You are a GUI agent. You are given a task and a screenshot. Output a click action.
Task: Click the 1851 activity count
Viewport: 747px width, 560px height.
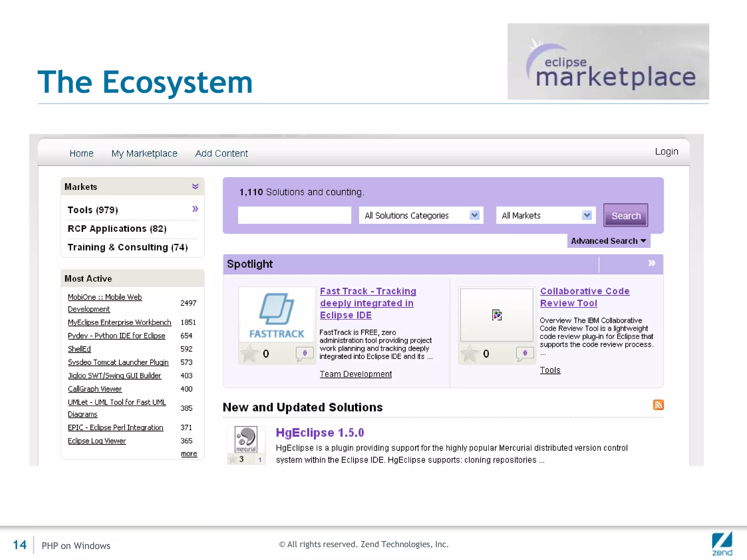click(188, 322)
